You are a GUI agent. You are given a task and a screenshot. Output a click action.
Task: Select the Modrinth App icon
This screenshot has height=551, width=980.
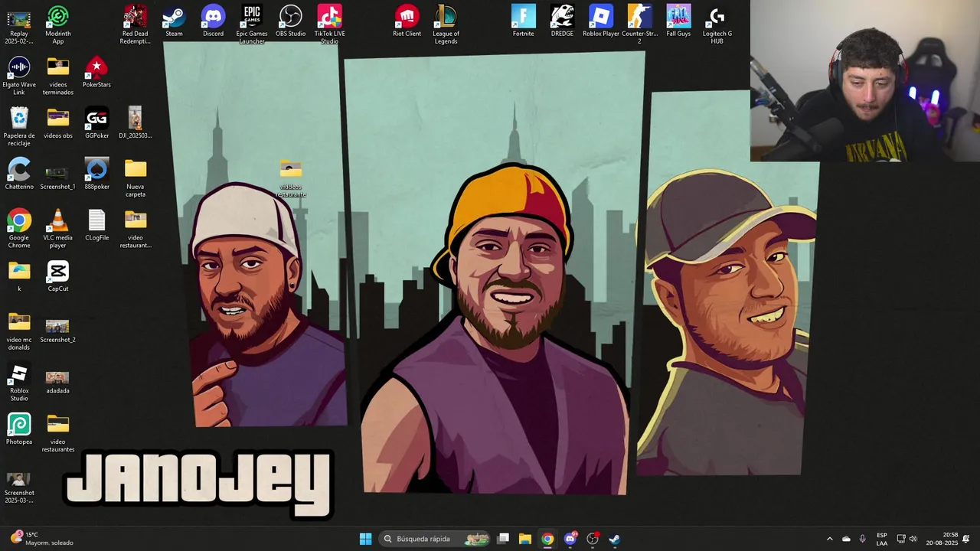[x=58, y=24]
